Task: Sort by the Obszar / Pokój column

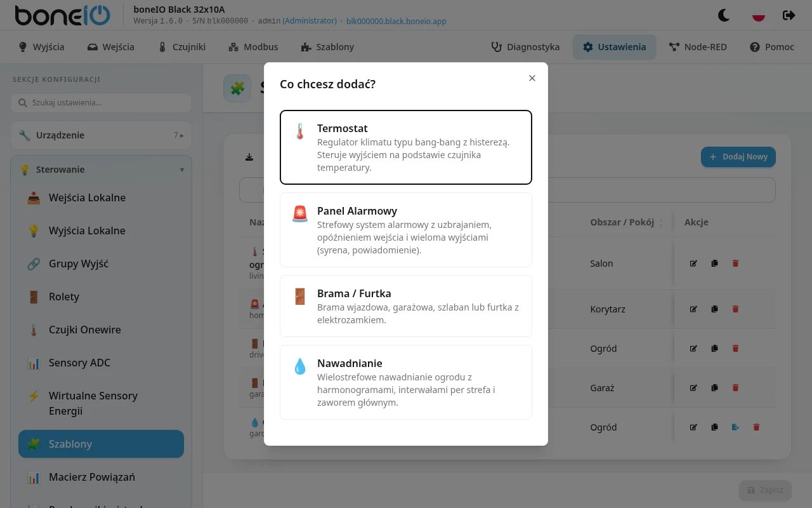Action: tap(626, 222)
